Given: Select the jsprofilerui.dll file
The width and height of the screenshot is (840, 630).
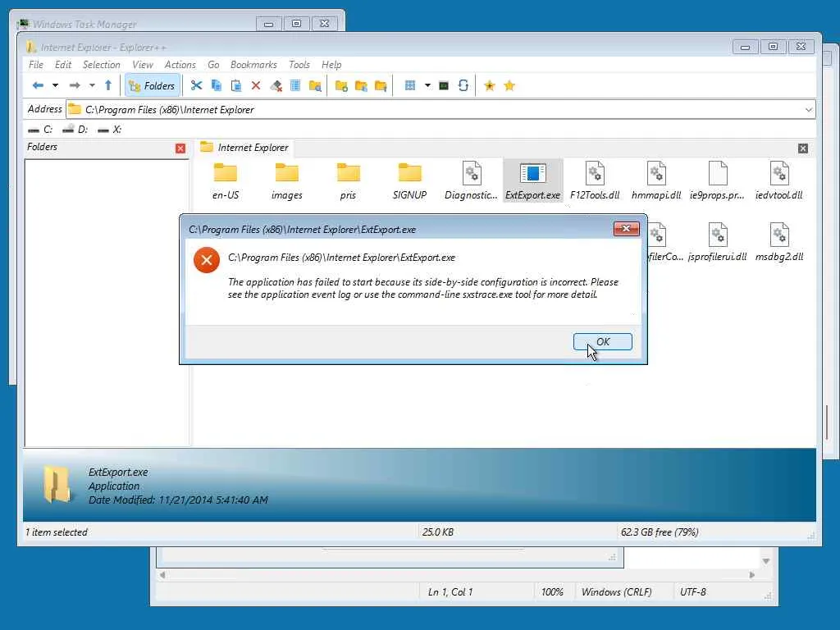Looking at the screenshot, I should 717,243.
